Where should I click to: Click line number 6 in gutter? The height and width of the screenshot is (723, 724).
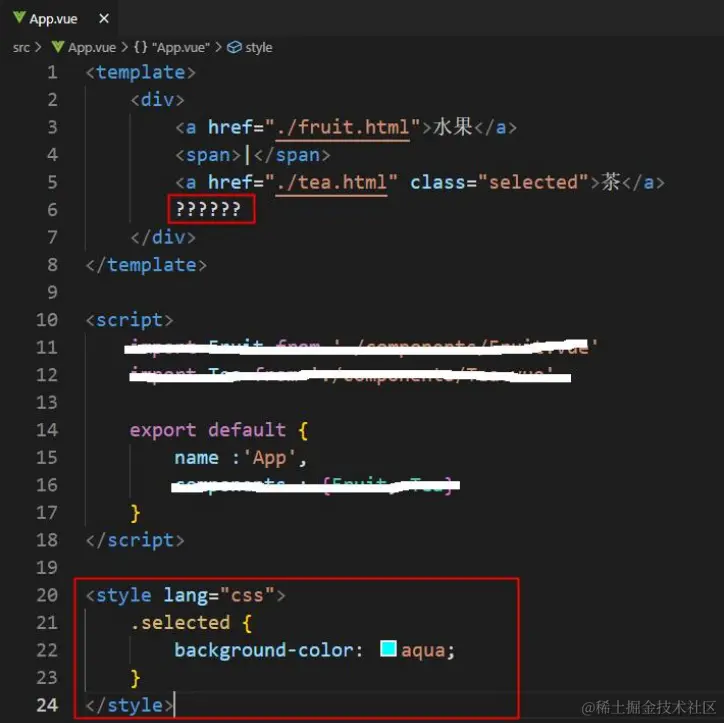pyautogui.click(x=52, y=210)
